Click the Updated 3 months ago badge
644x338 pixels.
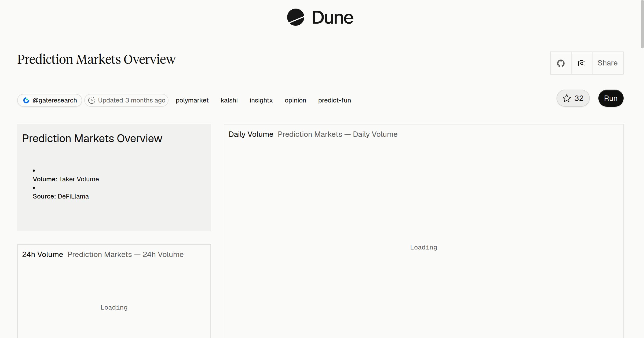(126, 100)
